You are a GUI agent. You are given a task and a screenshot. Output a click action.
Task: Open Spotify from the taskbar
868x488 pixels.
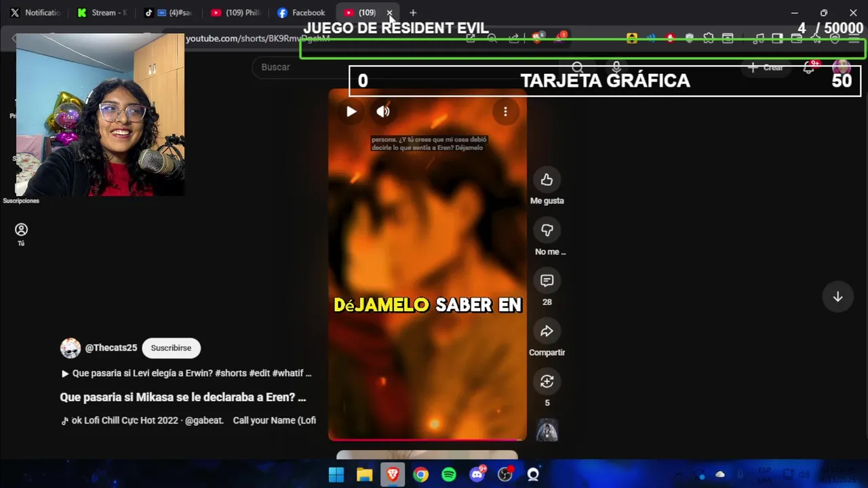click(449, 474)
